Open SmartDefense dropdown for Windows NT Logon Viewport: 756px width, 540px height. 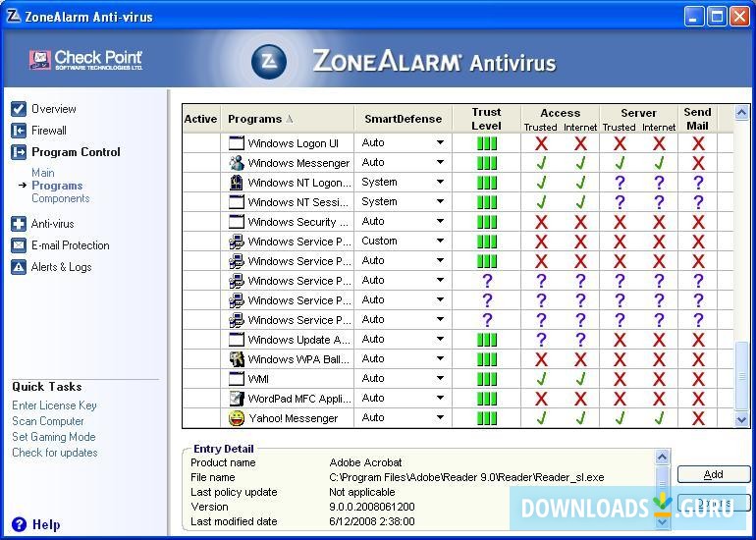440,183
